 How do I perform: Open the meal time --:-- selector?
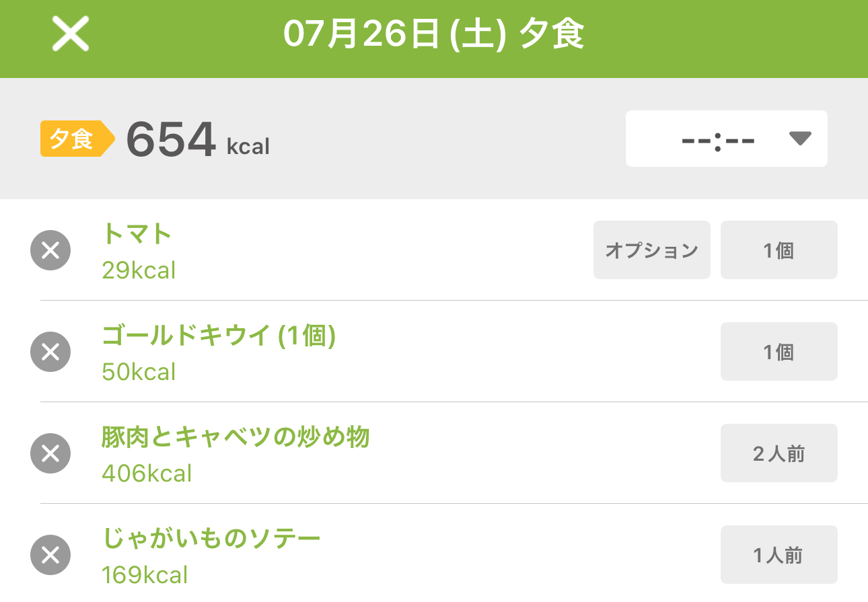[727, 139]
